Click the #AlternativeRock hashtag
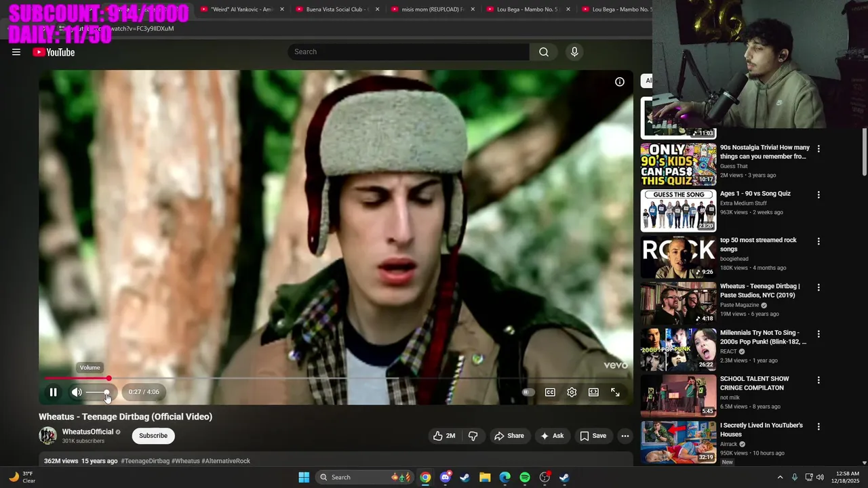 point(226,461)
